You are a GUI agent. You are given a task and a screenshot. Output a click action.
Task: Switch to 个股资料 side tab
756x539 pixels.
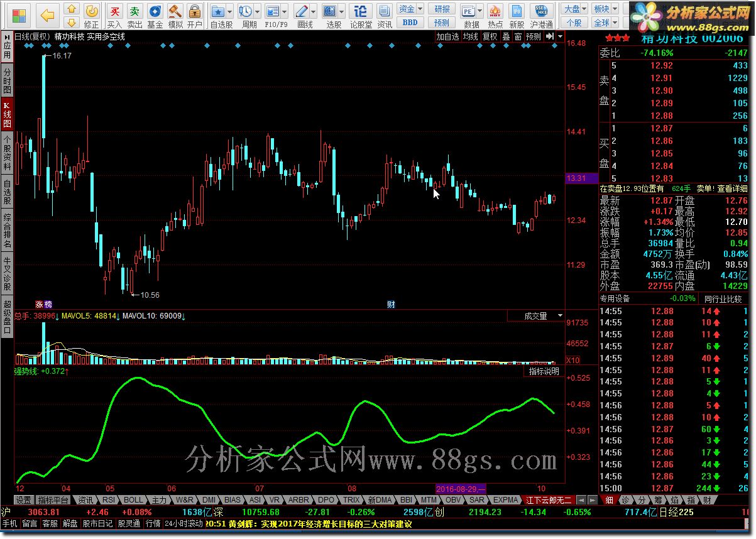point(7,154)
